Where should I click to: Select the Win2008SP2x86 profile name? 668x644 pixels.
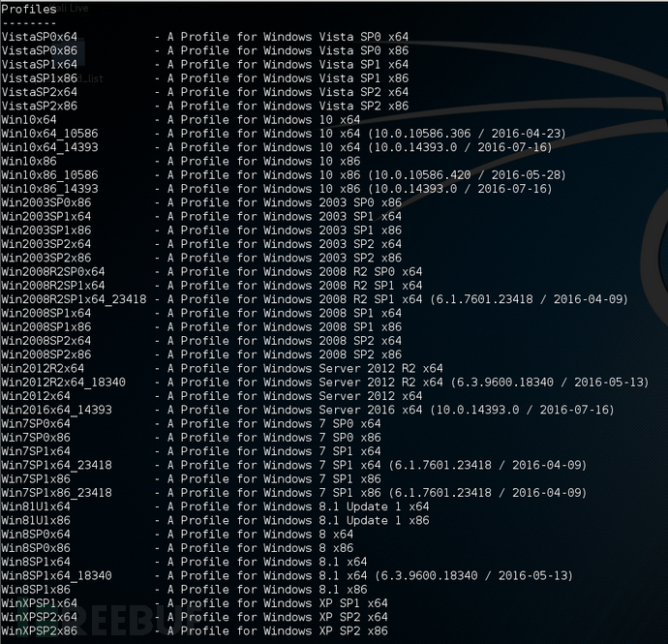point(46,354)
